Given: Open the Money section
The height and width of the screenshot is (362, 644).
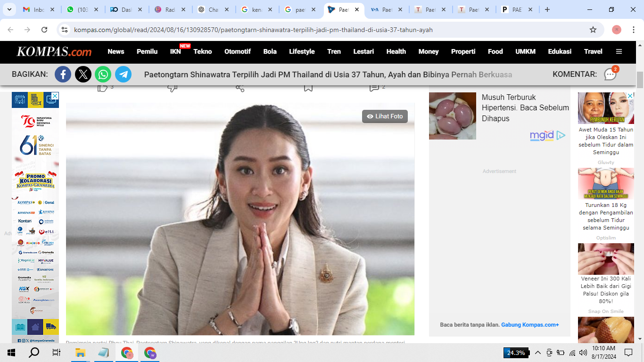Looking at the screenshot, I should (x=429, y=51).
